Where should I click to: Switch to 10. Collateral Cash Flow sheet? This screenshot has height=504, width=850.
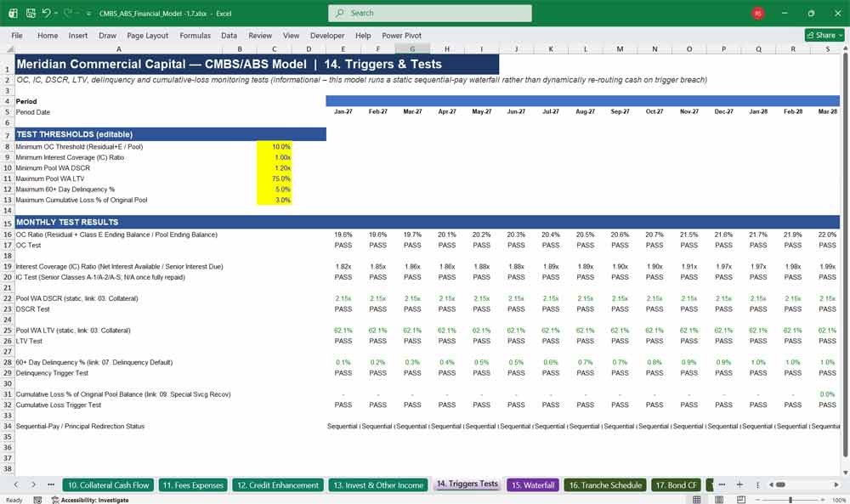pyautogui.click(x=109, y=485)
